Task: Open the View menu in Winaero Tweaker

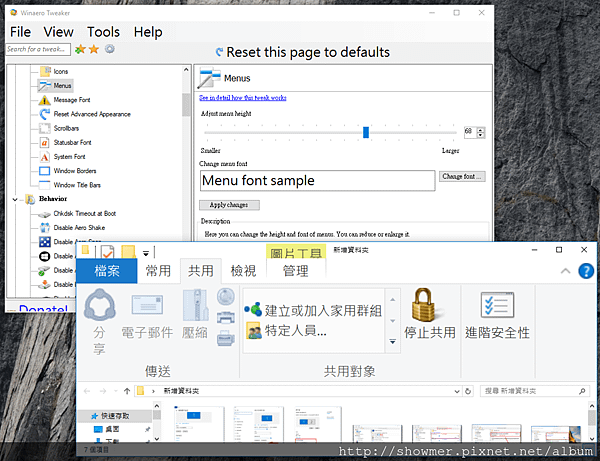Action: coord(58,32)
